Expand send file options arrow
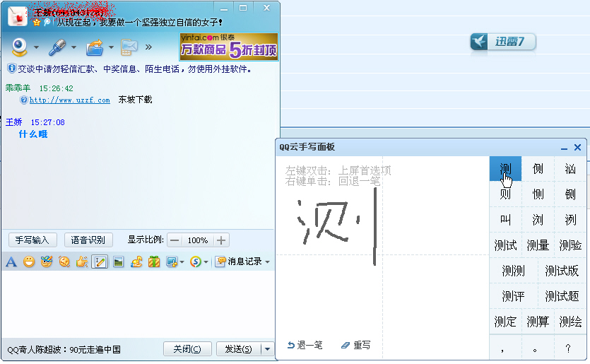The width and height of the screenshot is (590, 364). tap(111, 47)
